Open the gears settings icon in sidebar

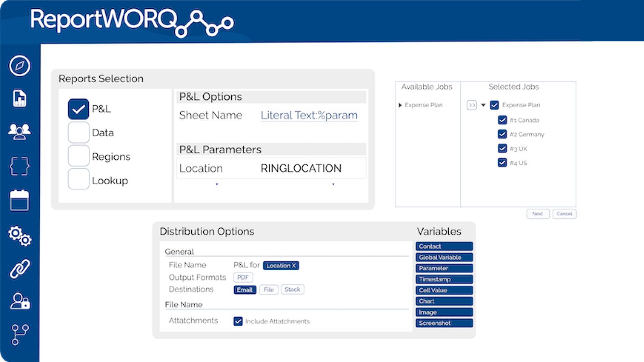(x=19, y=235)
